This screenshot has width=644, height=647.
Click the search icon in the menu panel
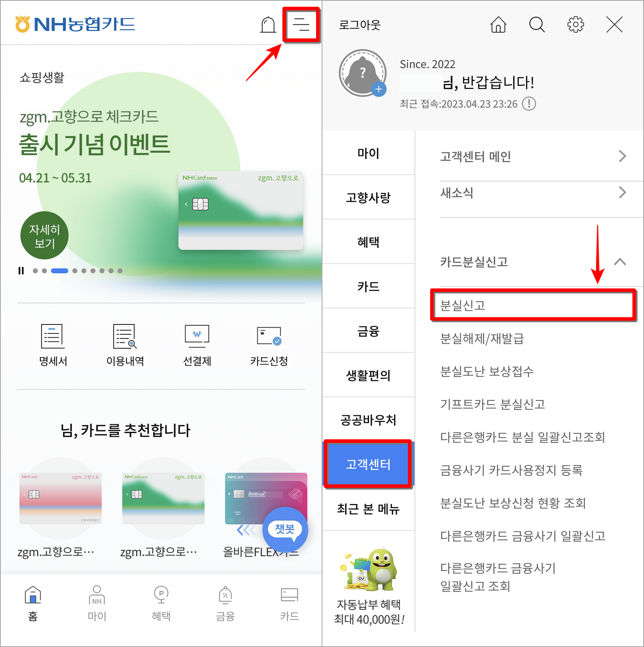click(537, 25)
